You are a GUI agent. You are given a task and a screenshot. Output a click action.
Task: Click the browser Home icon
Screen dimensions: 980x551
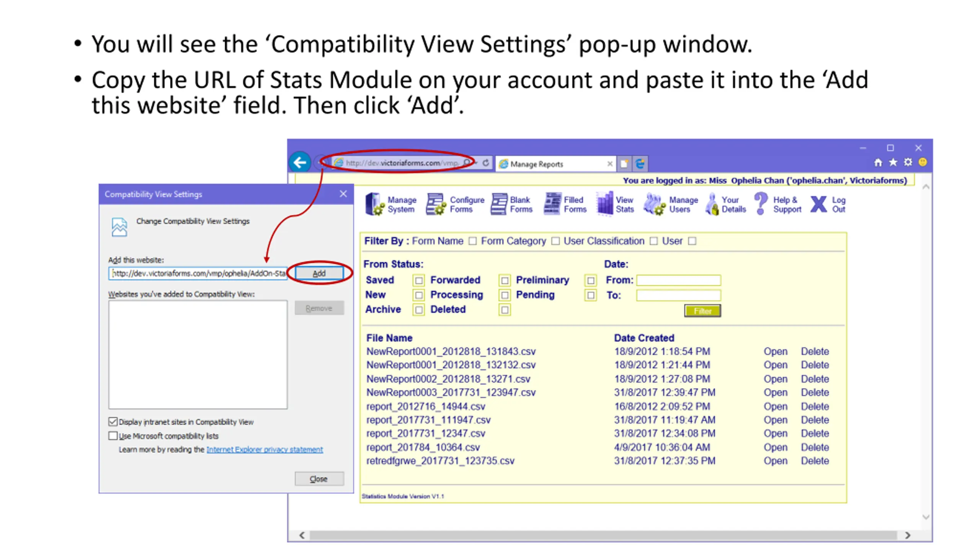878,163
